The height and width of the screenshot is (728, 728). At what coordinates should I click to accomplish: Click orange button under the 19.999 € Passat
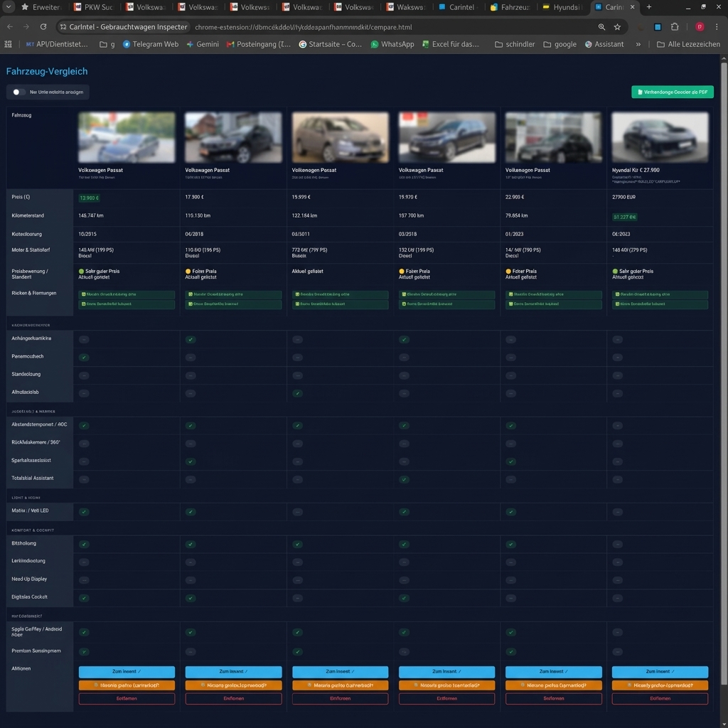click(341, 685)
